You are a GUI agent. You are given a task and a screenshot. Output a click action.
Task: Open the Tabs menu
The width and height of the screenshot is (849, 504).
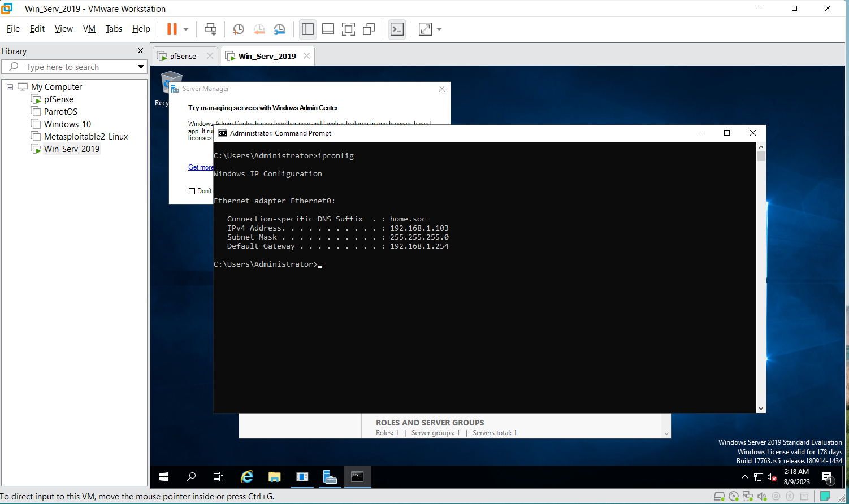(x=114, y=29)
